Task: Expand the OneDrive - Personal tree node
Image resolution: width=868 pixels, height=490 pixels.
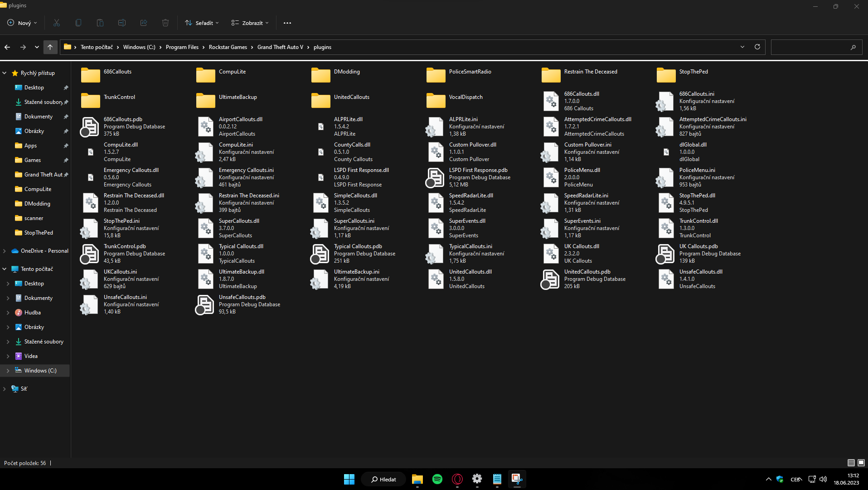Action: tap(5, 251)
